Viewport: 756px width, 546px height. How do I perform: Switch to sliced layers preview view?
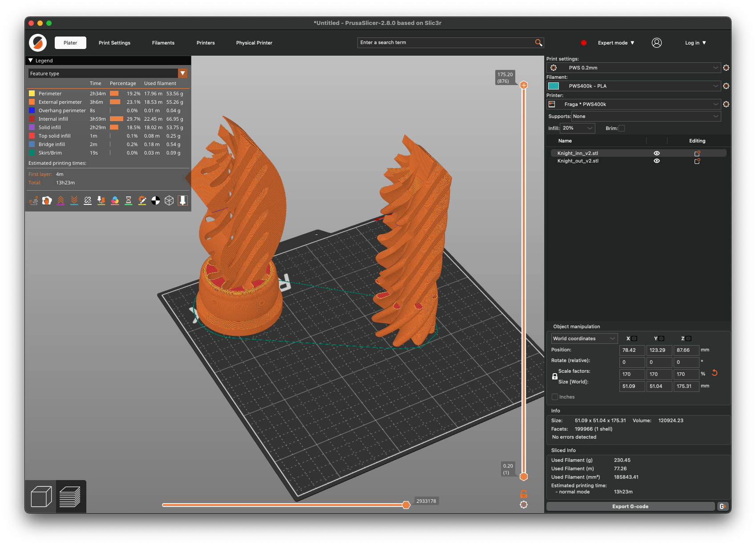70,497
